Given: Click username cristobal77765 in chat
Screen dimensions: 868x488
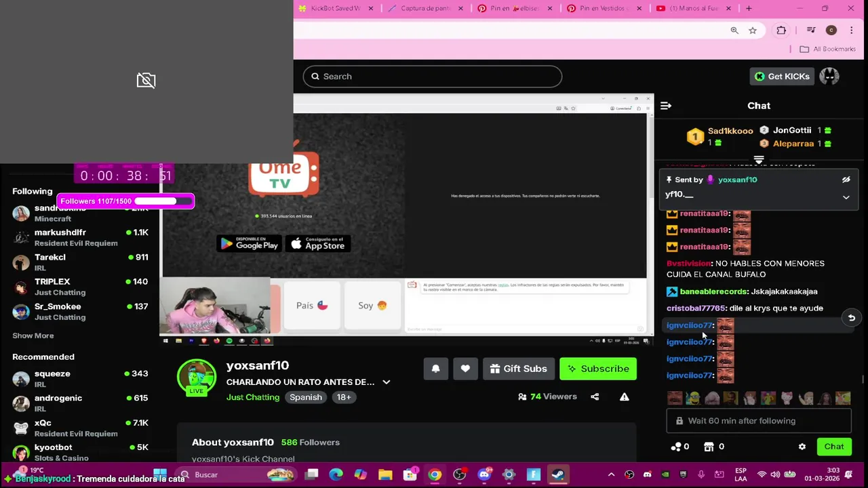Looking at the screenshot, I should pyautogui.click(x=696, y=308).
